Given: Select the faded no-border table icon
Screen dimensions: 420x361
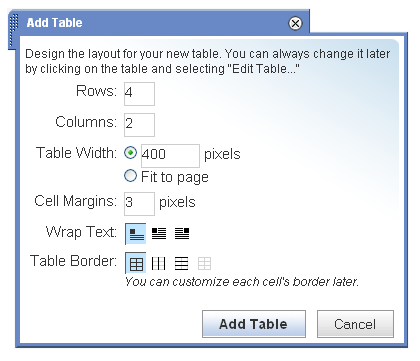Looking at the screenshot, I should pos(204,264).
